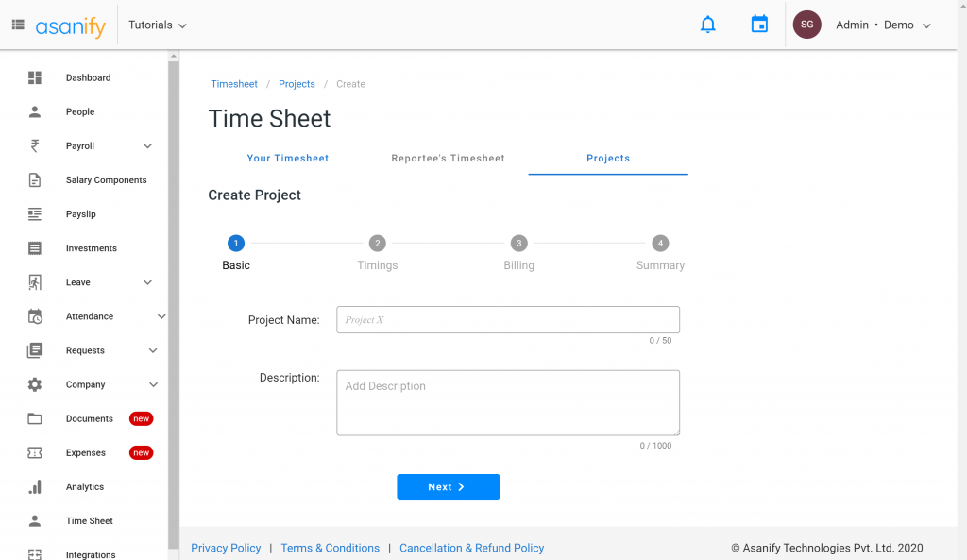Click the notifications bell icon
This screenshot has height=560, width=967.
(x=708, y=24)
